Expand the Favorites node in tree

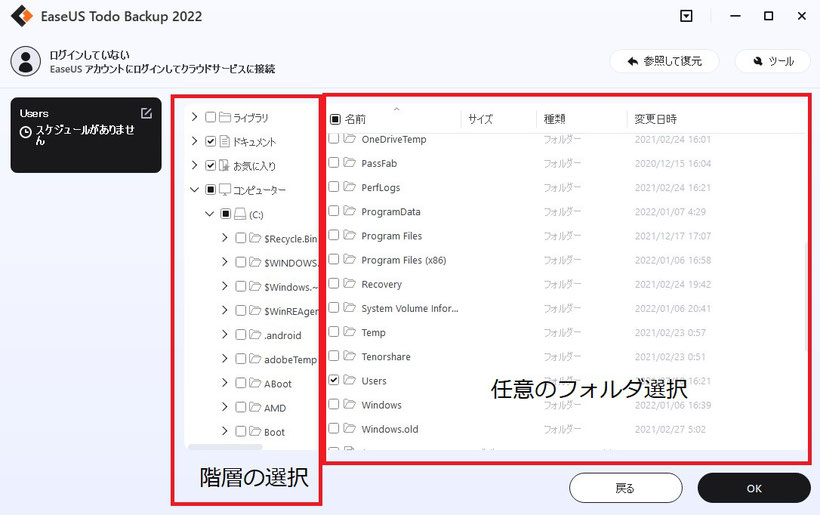click(x=195, y=165)
